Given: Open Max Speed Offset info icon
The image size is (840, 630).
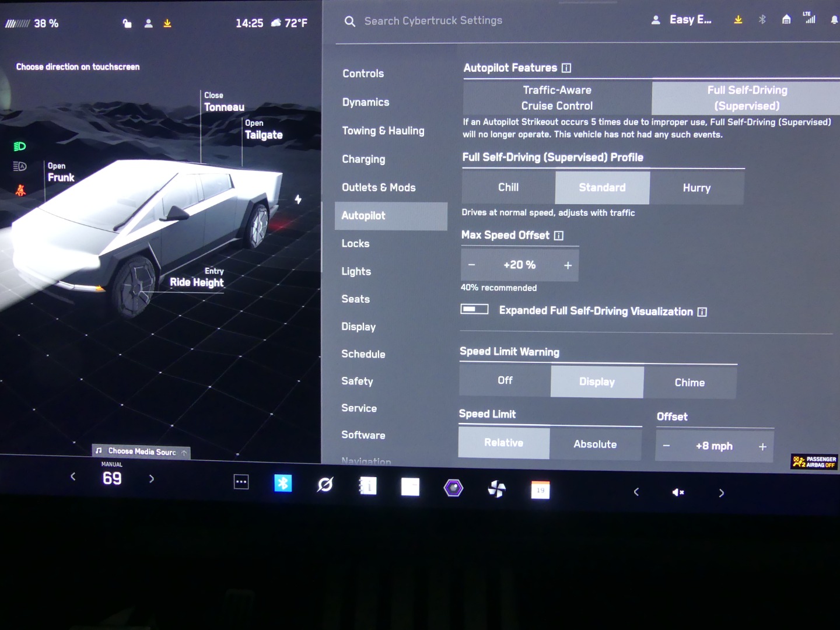Looking at the screenshot, I should [x=559, y=236].
